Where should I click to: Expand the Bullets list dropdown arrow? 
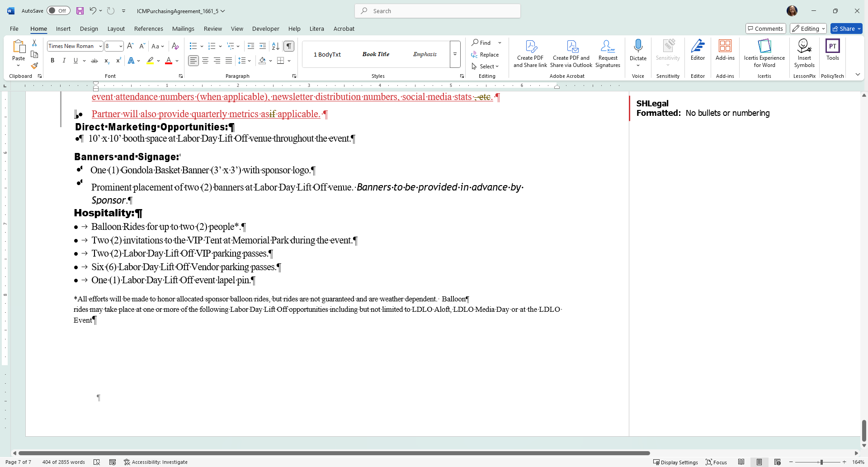pos(202,46)
